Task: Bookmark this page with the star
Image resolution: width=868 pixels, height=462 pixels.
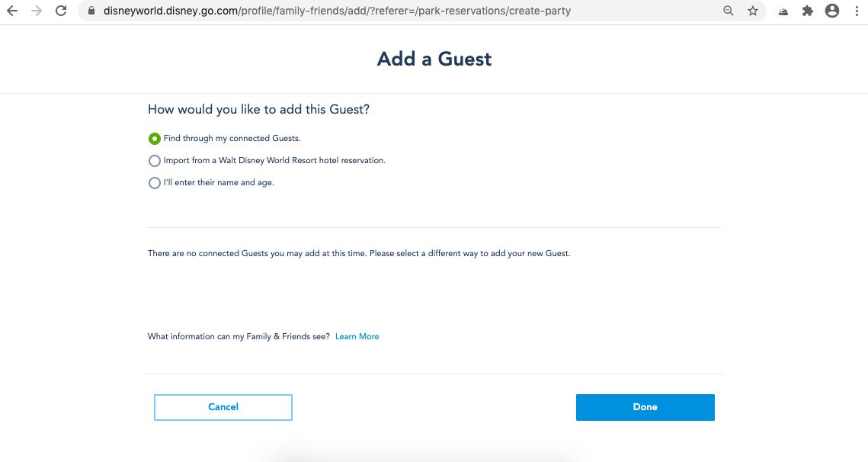Action: point(753,11)
